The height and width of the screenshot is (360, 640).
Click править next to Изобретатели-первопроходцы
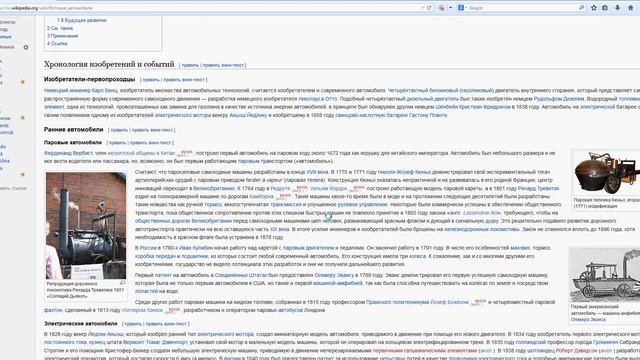(151, 80)
